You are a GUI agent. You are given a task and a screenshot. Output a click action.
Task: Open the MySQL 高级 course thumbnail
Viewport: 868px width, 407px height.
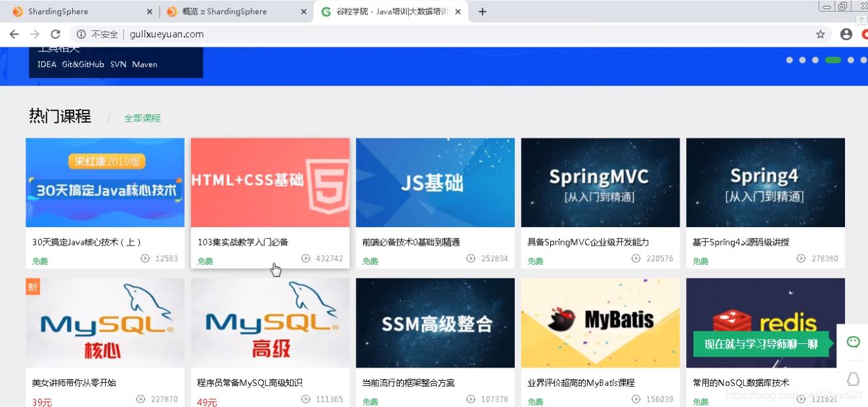271,323
